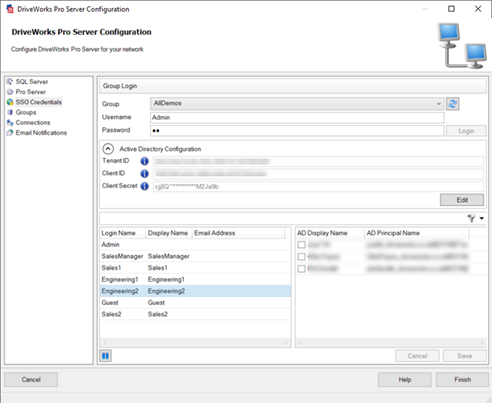Click the Tenant ID info icon
Viewport: 492px width, 403px height.
pos(144,161)
